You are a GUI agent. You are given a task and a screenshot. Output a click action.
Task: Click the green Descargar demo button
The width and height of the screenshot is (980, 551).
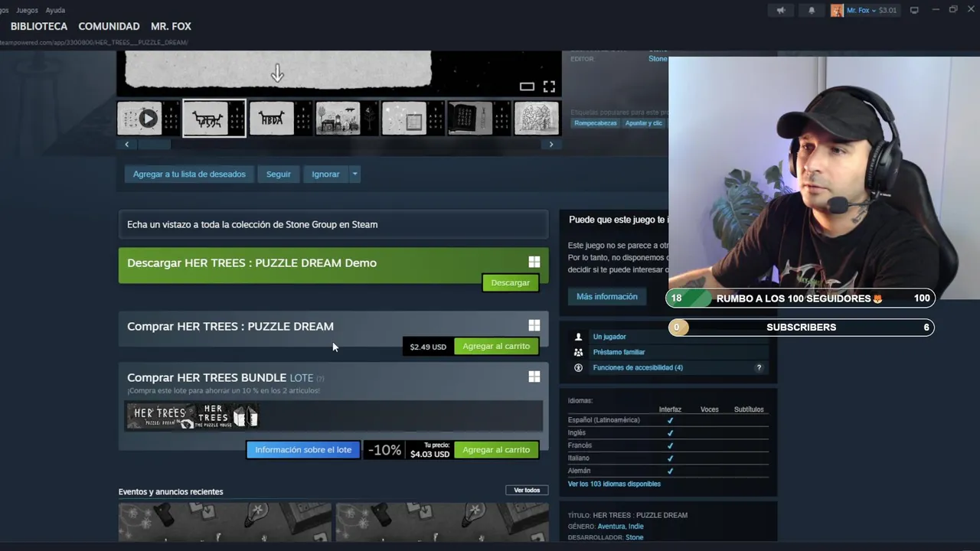tap(510, 282)
